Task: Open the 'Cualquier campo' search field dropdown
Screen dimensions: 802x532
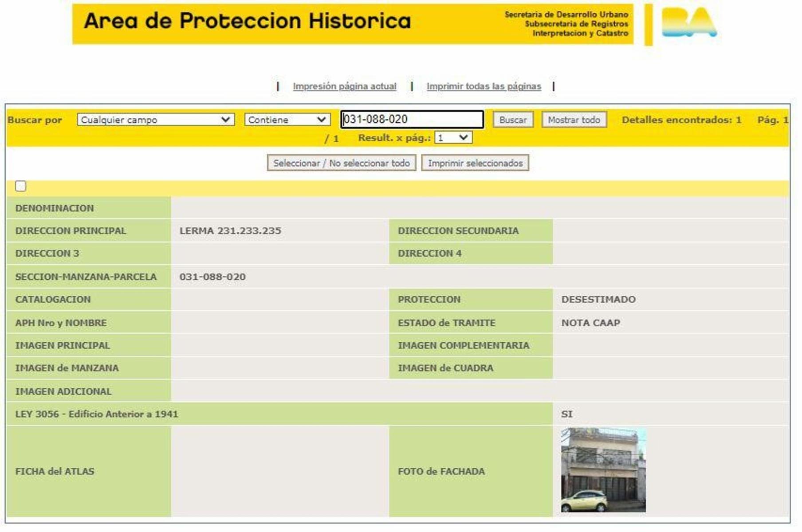Action: point(156,120)
